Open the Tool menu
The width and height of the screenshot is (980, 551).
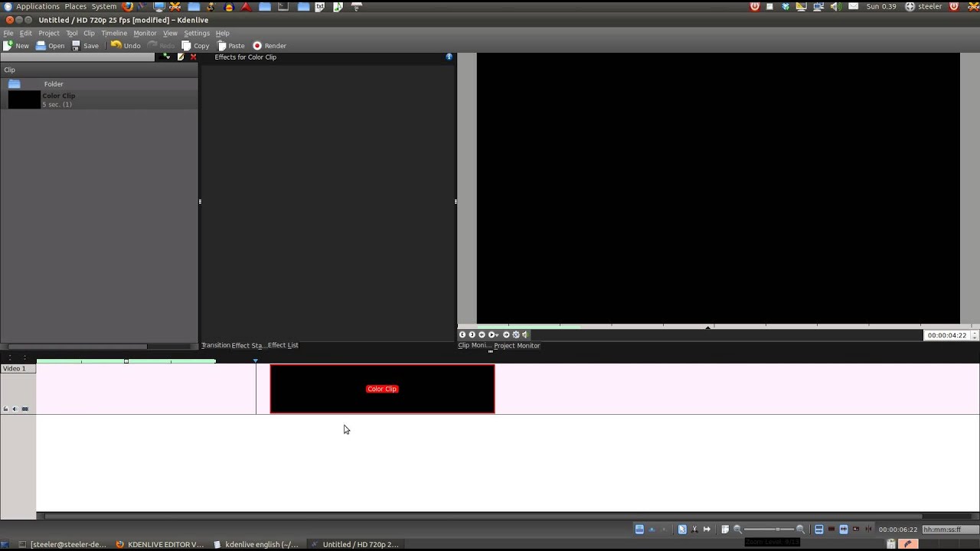click(72, 33)
